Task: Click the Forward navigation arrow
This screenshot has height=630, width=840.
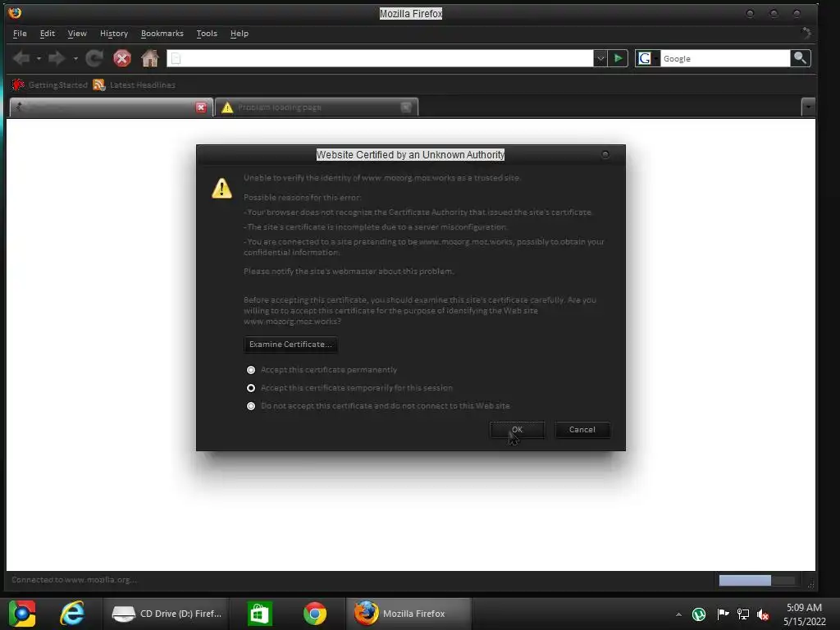Action: click(57, 58)
